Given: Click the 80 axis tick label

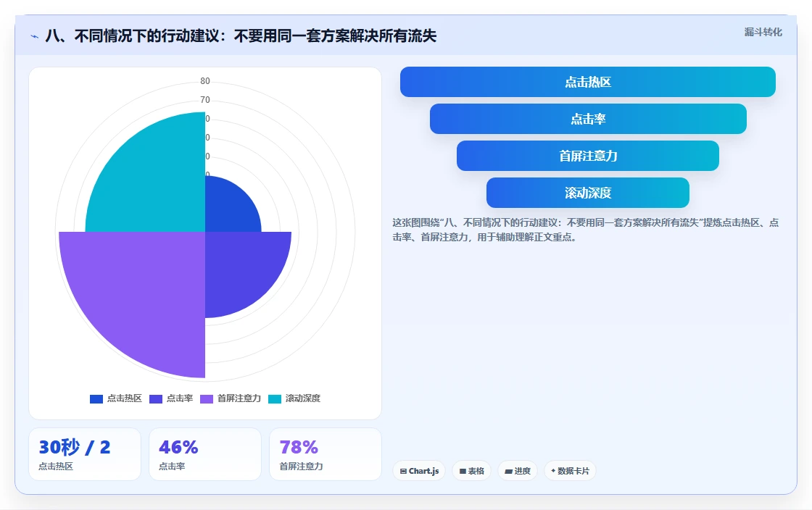Looking at the screenshot, I should click(x=205, y=80).
